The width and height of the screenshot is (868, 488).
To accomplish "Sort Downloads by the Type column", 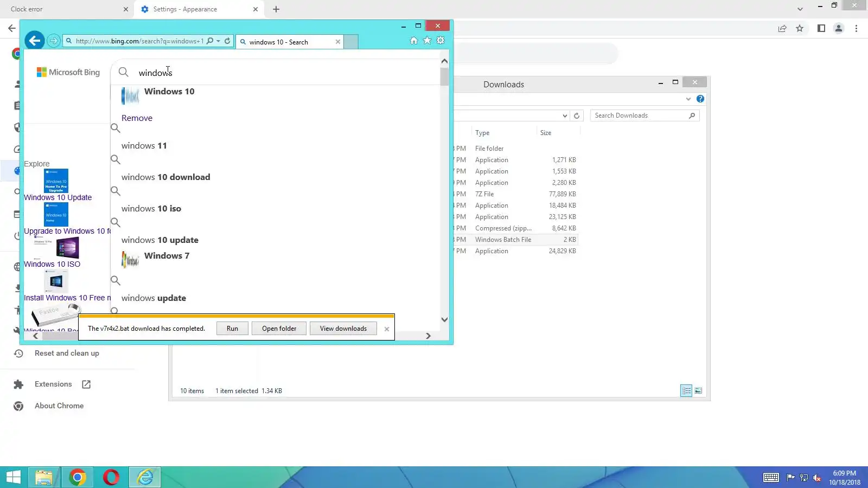I will [x=482, y=133].
